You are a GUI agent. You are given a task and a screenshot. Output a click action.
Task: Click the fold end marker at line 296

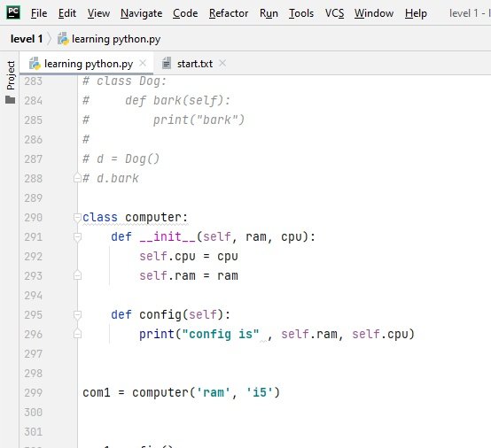point(77,334)
